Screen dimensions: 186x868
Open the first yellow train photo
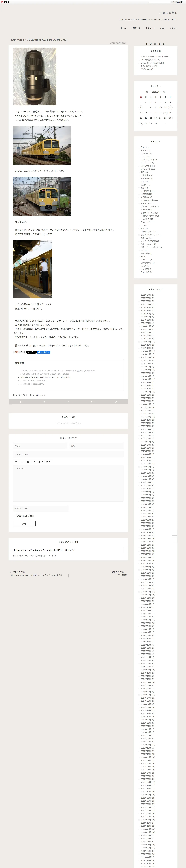pos(42,145)
